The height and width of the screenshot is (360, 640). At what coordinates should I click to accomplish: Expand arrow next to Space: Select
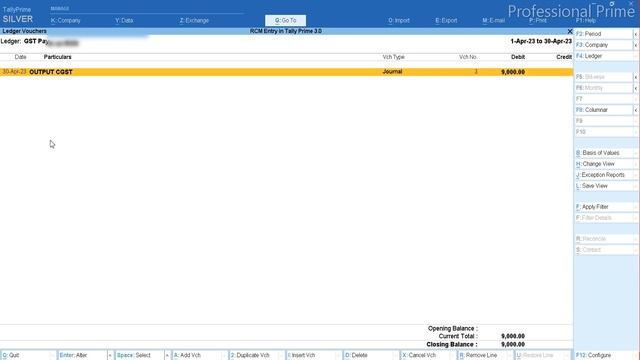pos(167,355)
